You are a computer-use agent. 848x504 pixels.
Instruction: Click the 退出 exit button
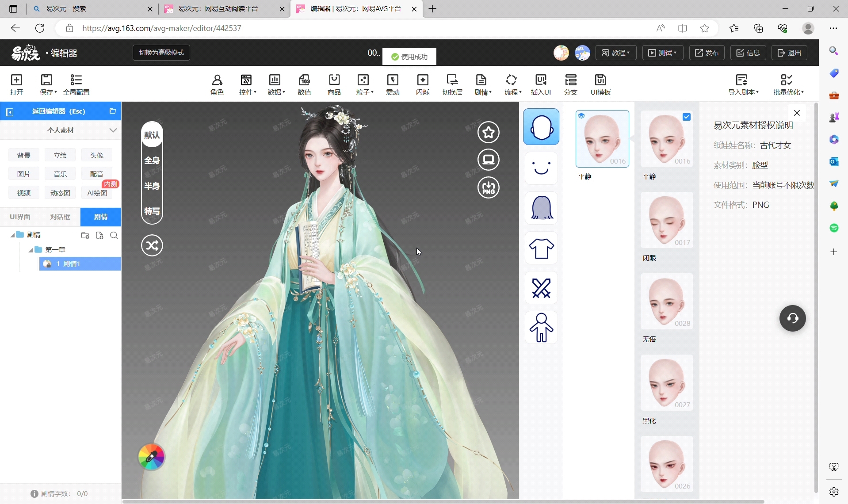coord(789,53)
